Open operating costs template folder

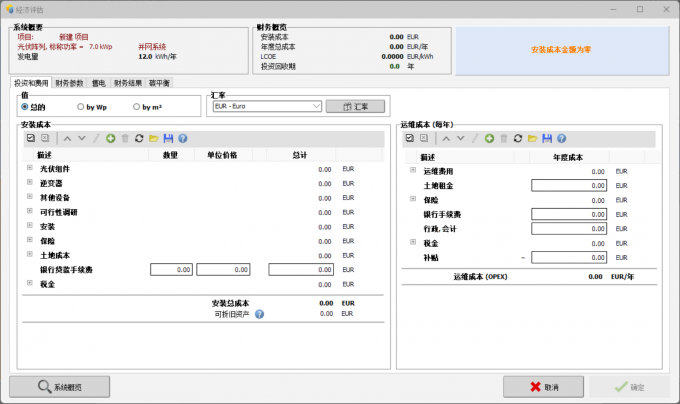click(x=533, y=139)
